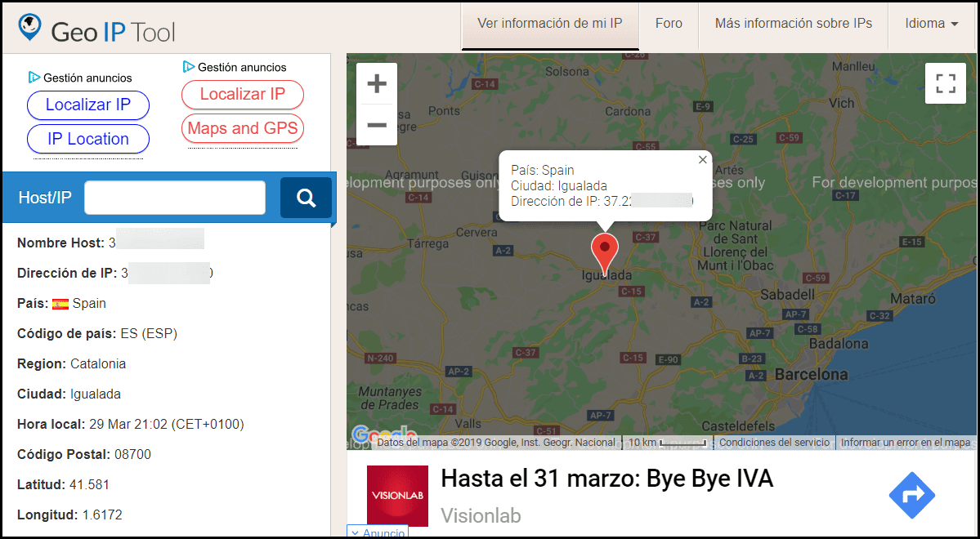Toggle fullscreen map view
This screenshot has height=539, width=980.
[946, 83]
